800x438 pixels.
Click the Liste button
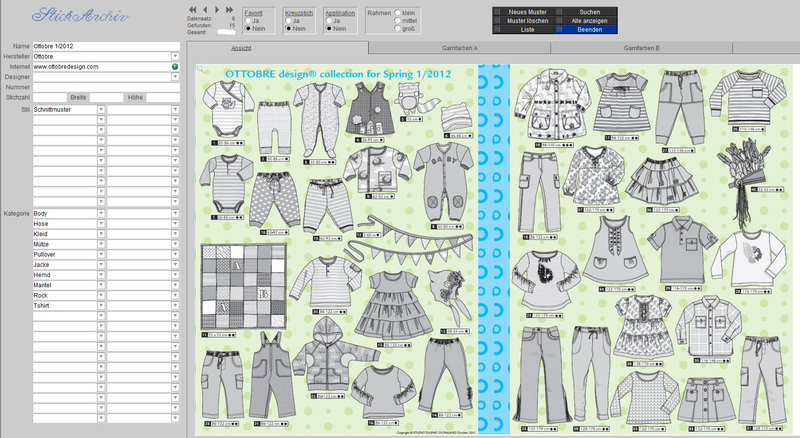click(523, 30)
